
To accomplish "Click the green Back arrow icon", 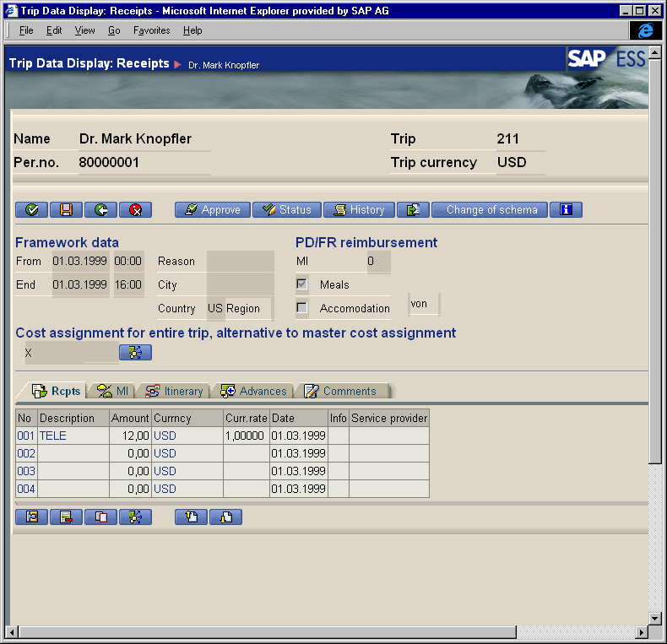I will 100,210.
